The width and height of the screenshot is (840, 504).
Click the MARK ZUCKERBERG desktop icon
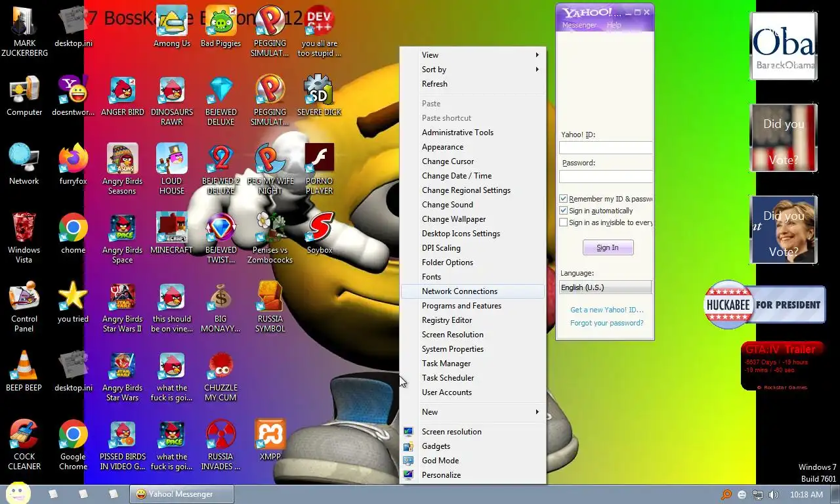point(24,32)
